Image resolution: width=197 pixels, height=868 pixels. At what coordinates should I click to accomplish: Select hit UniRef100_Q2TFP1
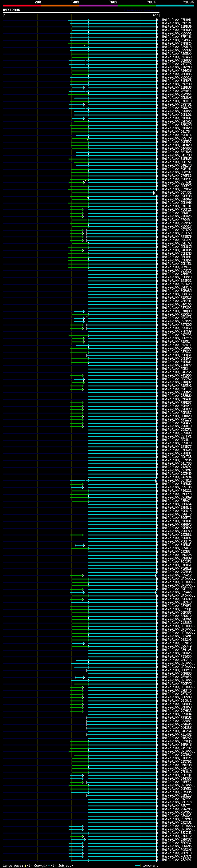click(x=176, y=436)
